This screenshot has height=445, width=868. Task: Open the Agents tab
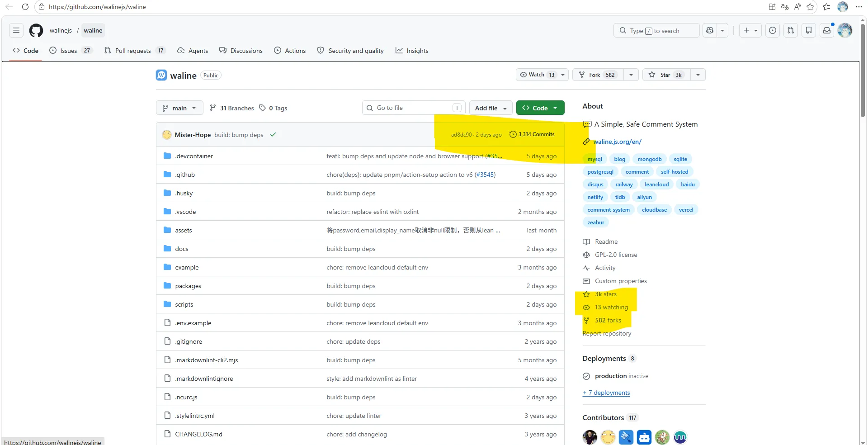(x=193, y=51)
